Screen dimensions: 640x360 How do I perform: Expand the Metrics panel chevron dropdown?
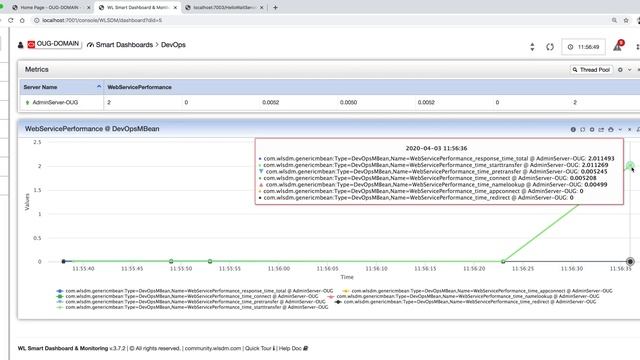629,70
